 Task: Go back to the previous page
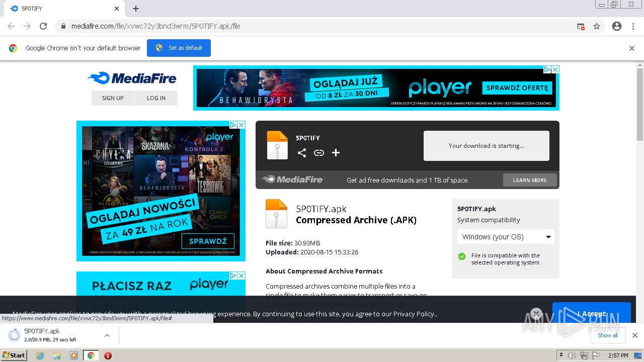(11, 26)
